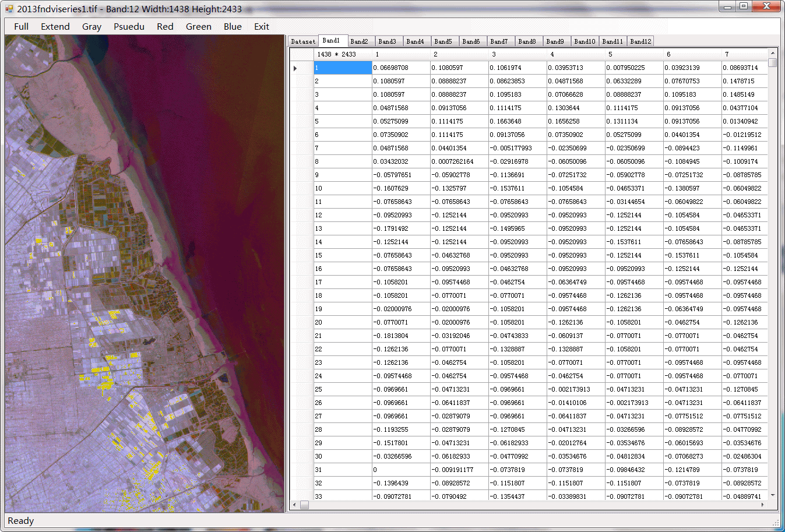Click column header 5
This screenshot has width=785, height=532.
(x=634, y=54)
